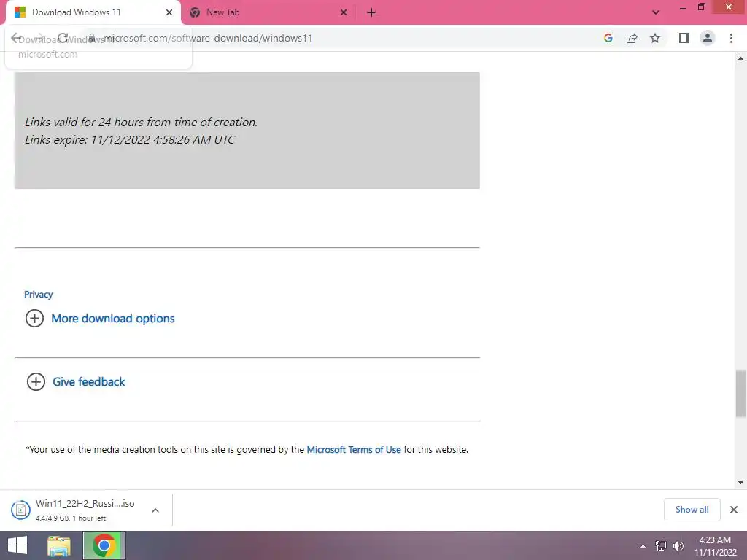
Task: Open File Explorer from taskbar
Action: click(x=58, y=545)
